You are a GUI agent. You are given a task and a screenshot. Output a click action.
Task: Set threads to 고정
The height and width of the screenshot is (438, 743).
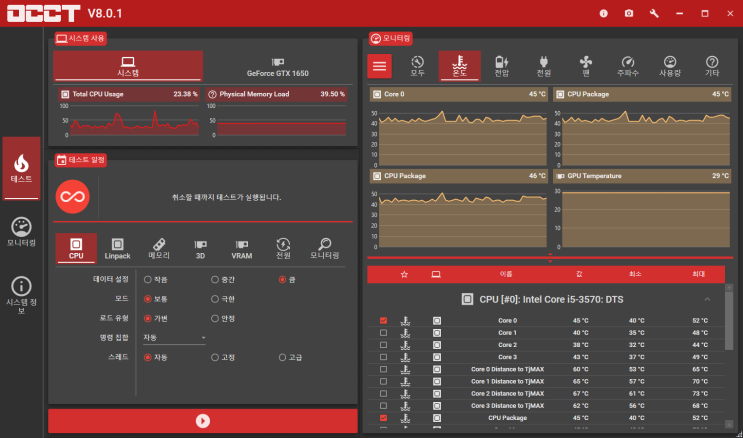pos(215,357)
